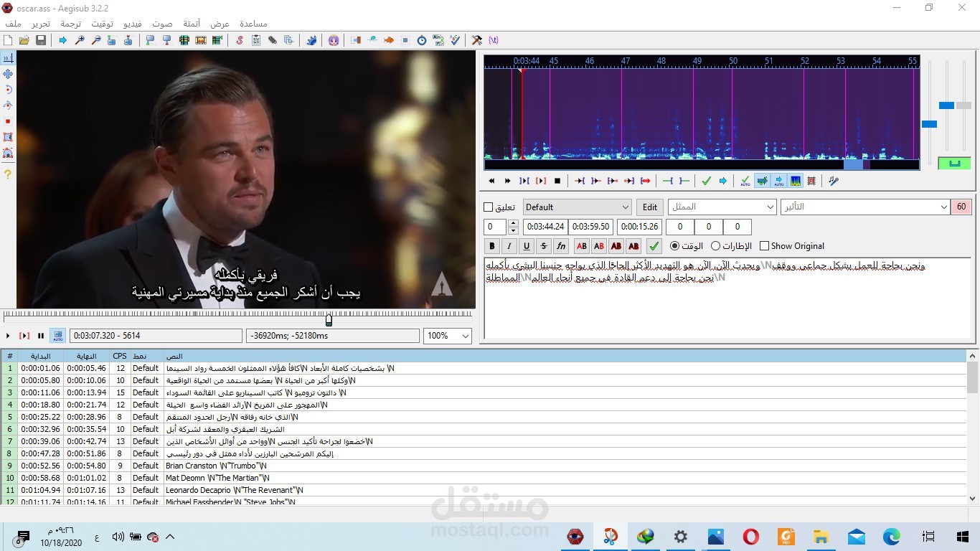Open the توقيت timing menu
This screenshot has height=551, width=980.
pos(102,24)
